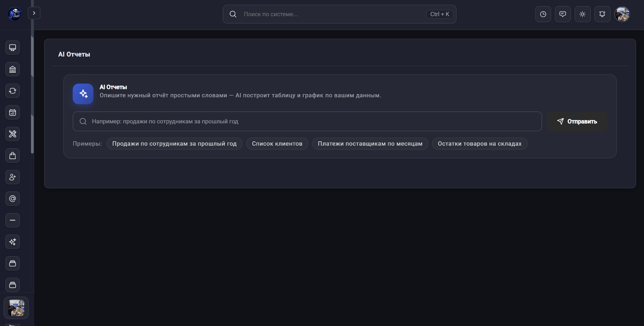Open the calendar icon in sidebar

tap(13, 112)
